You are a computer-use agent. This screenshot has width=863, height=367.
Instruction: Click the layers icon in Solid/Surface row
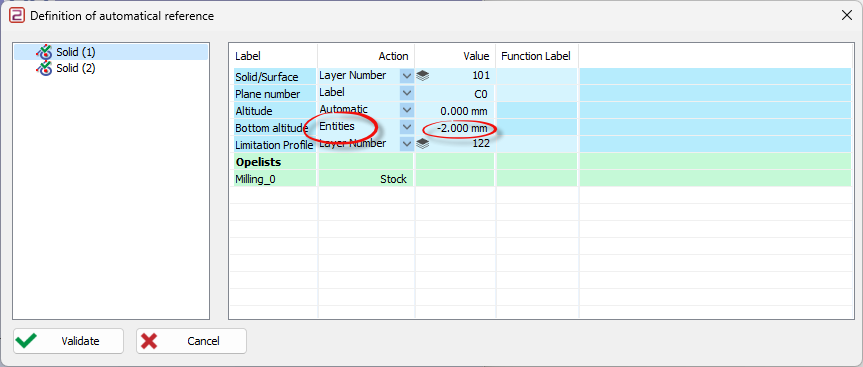[422, 76]
